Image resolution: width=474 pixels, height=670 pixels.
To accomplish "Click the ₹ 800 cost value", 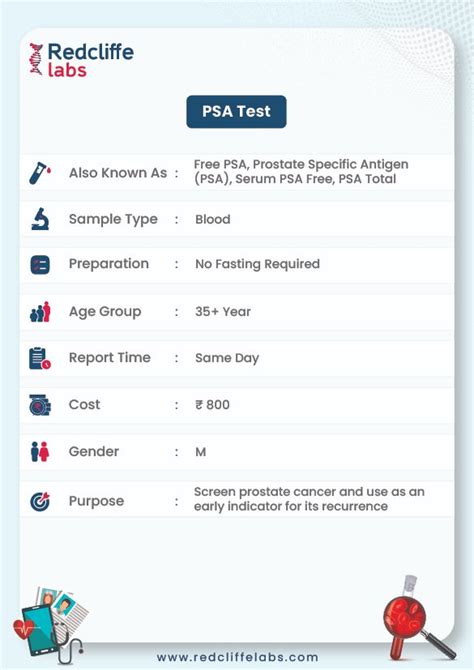I will coord(212,405).
